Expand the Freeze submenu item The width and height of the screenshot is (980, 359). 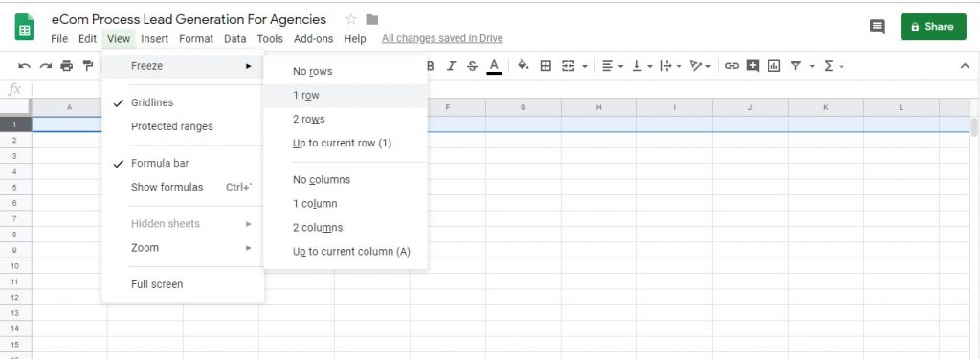(183, 66)
